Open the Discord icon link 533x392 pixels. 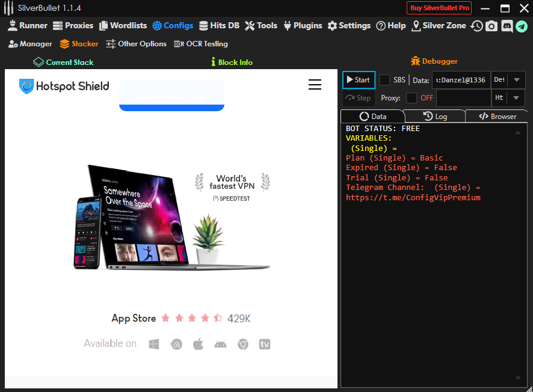click(x=507, y=26)
